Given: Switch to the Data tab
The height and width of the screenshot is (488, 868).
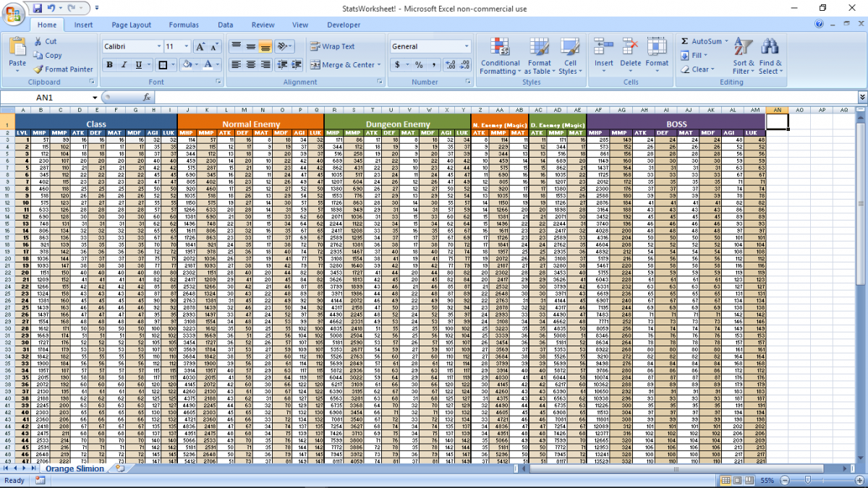Looking at the screenshot, I should click(x=226, y=25).
